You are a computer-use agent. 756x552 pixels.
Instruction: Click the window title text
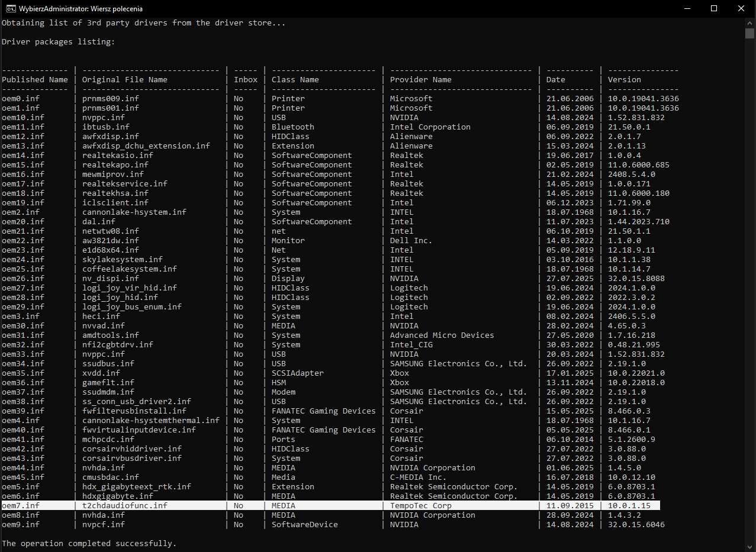click(81, 9)
